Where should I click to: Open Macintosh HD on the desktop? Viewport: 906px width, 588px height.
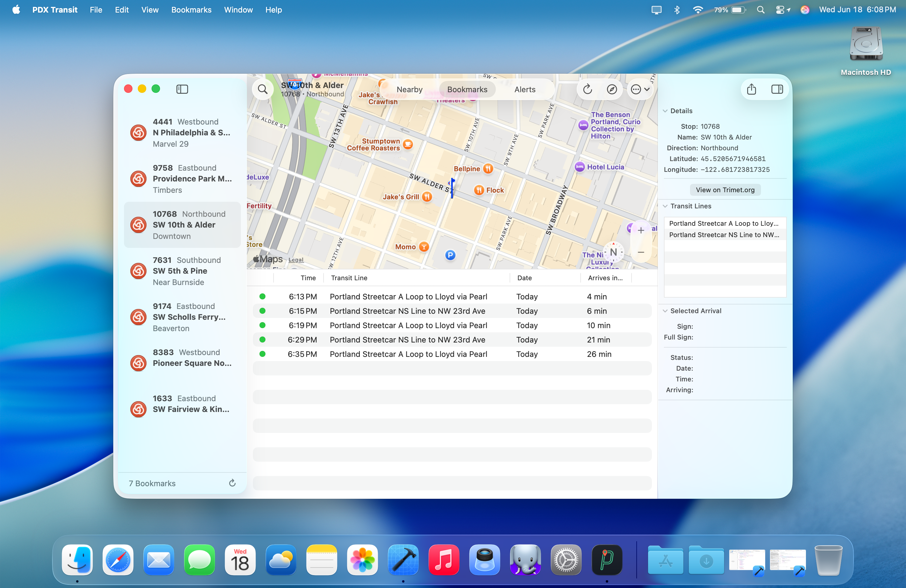pos(866,51)
